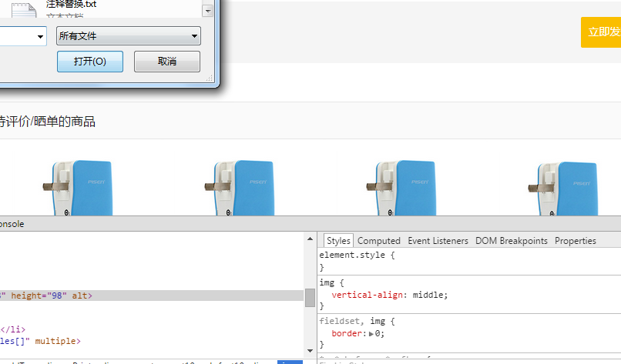Click the Elements panel scrollbar thumb
This screenshot has height=364, width=621.
[310, 297]
